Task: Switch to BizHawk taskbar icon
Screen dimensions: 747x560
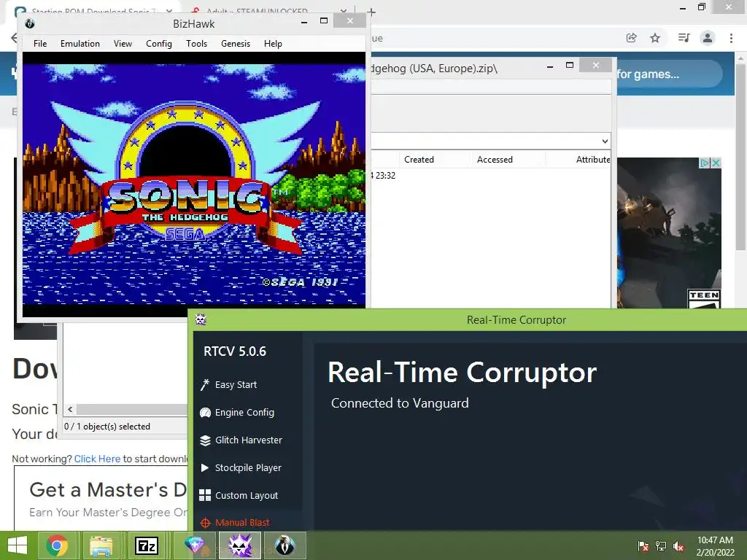Action: click(285, 545)
